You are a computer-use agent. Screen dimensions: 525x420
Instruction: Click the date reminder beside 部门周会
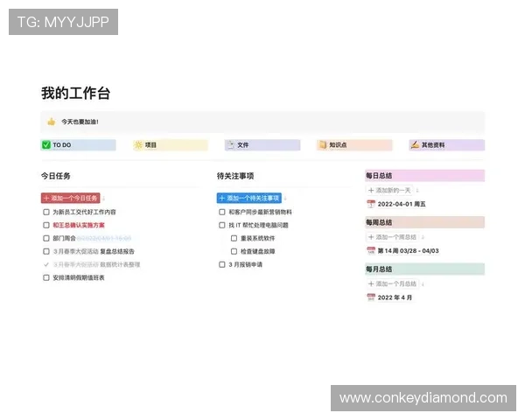pos(104,238)
